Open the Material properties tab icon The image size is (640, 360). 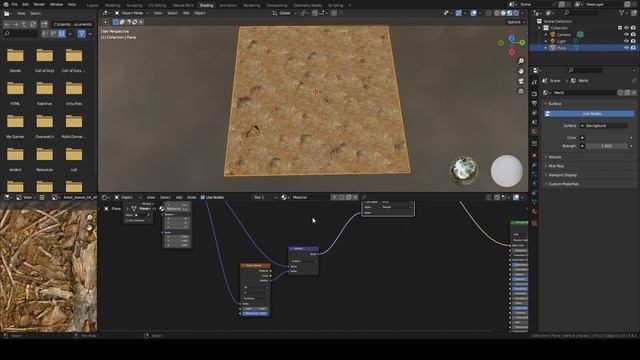[534, 211]
